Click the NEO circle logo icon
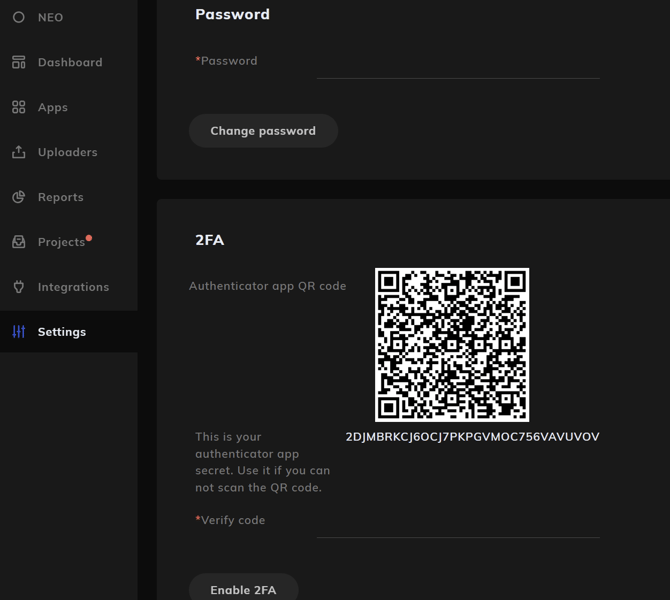The height and width of the screenshot is (600, 670). [18, 17]
